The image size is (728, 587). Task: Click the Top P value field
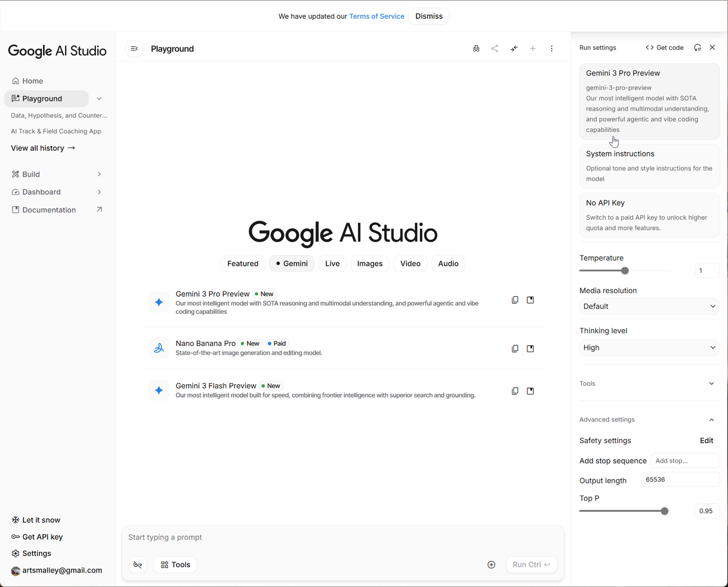click(x=707, y=511)
